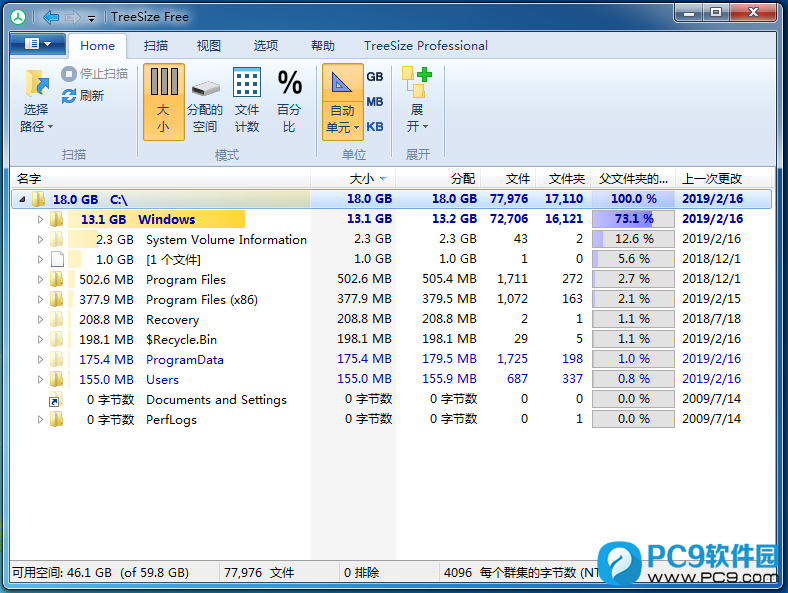This screenshot has height=593, width=788.
Task: Click the 2019/2/15 date for Program Files (x86)
Action: 711,299
